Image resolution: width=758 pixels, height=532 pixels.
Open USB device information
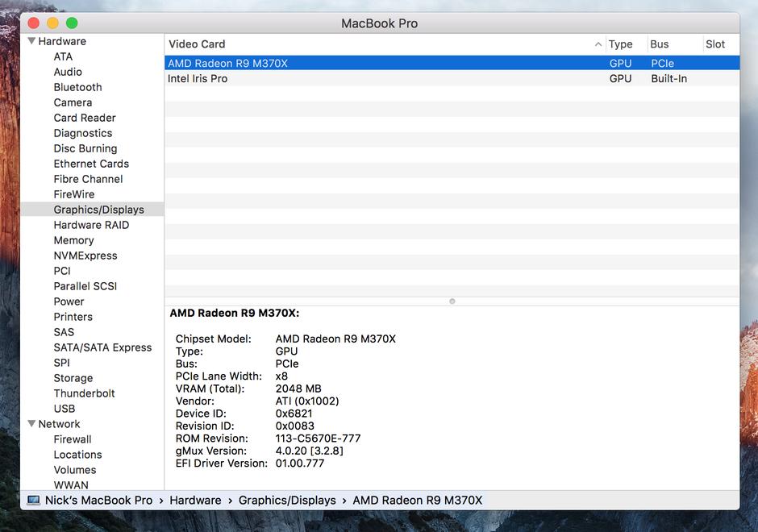(x=65, y=409)
